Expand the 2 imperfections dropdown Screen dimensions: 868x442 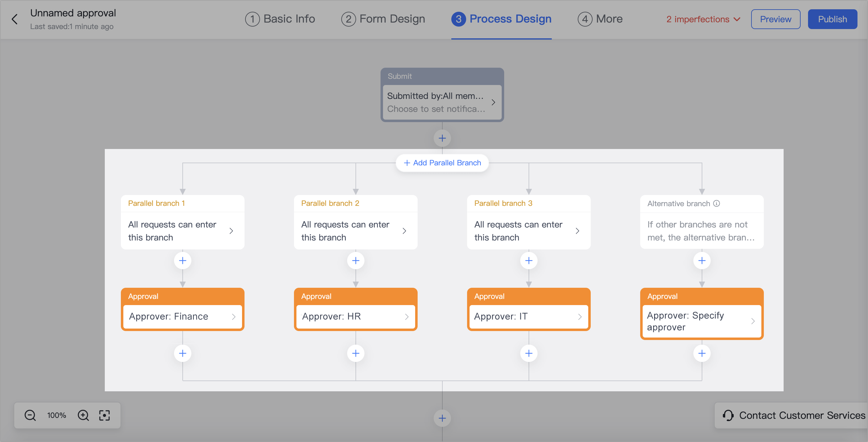coord(703,19)
